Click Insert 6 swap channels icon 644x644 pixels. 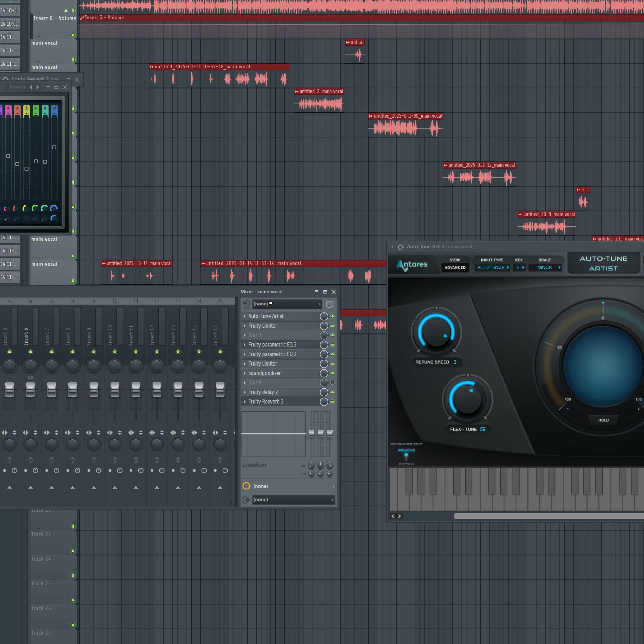click(35, 432)
